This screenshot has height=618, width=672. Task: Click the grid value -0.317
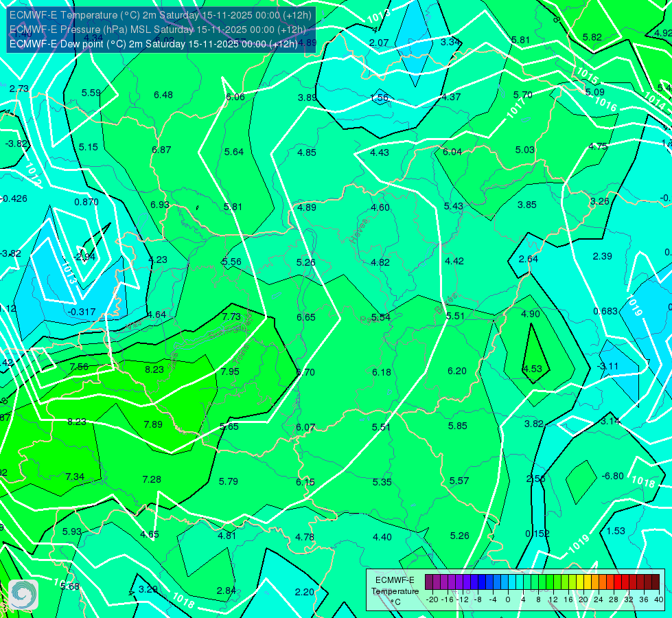point(82,312)
